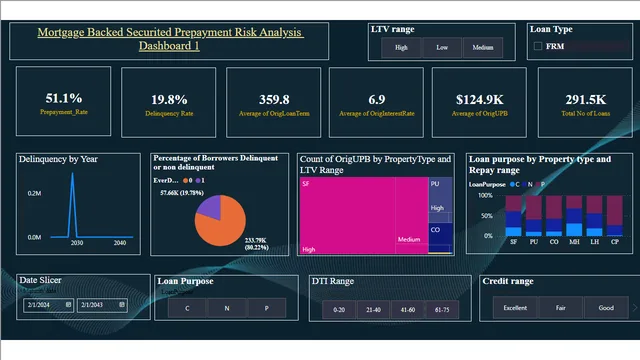
Task: Click the 0.2M y-axis label
Action: pyautogui.click(x=34, y=193)
